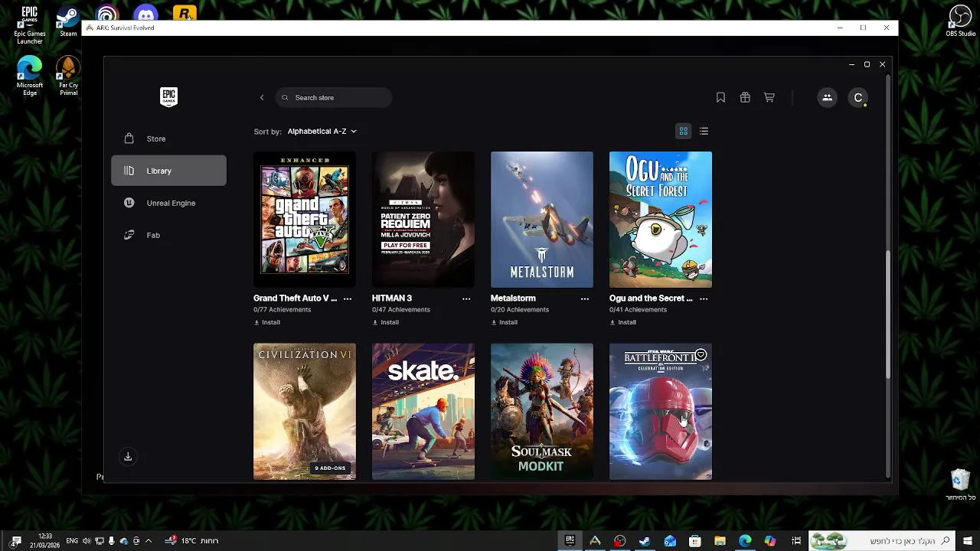This screenshot has height=551, width=980.
Task: Open the Discord desktop icon
Action: (x=145, y=13)
